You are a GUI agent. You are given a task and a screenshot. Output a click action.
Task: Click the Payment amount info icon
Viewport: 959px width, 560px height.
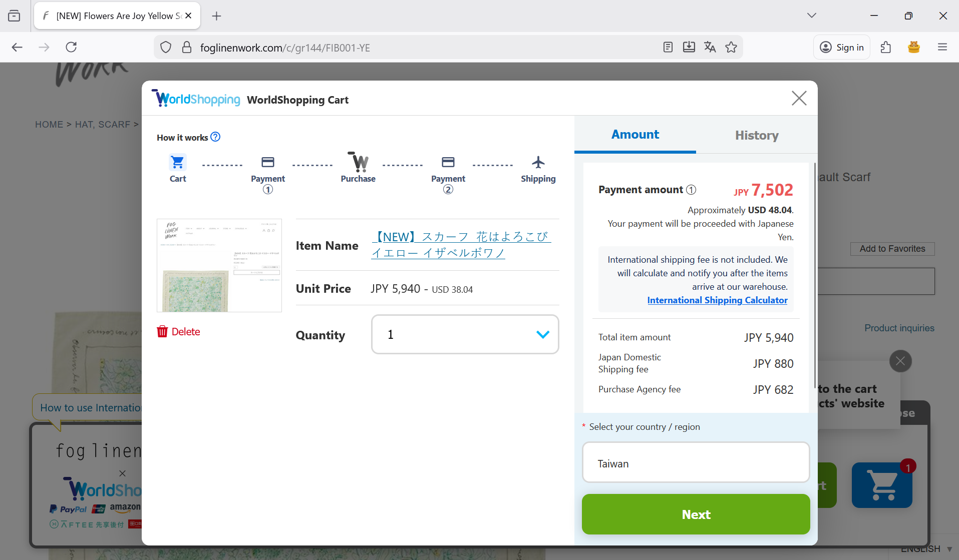(691, 190)
